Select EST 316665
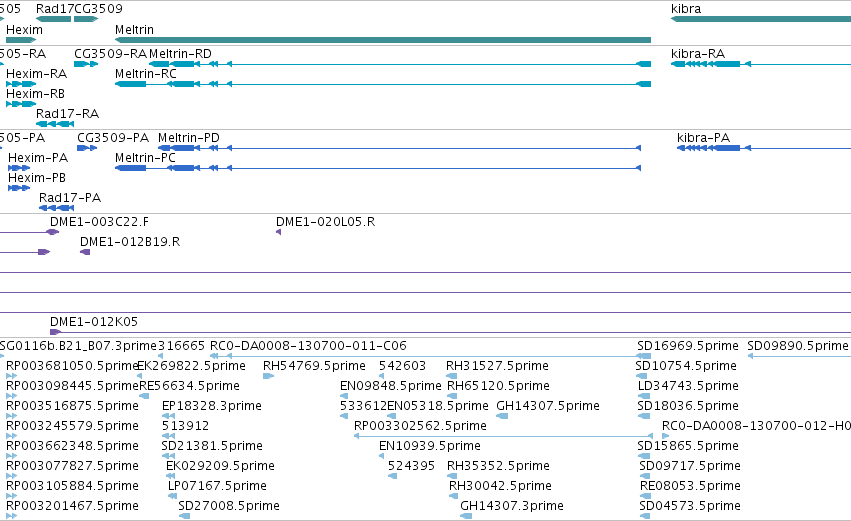Image resolution: width=851 pixels, height=521 pixels. pos(181,346)
